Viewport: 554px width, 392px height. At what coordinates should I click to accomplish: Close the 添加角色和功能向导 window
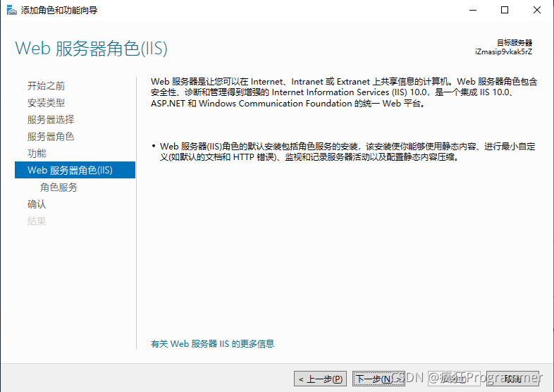coord(537,10)
